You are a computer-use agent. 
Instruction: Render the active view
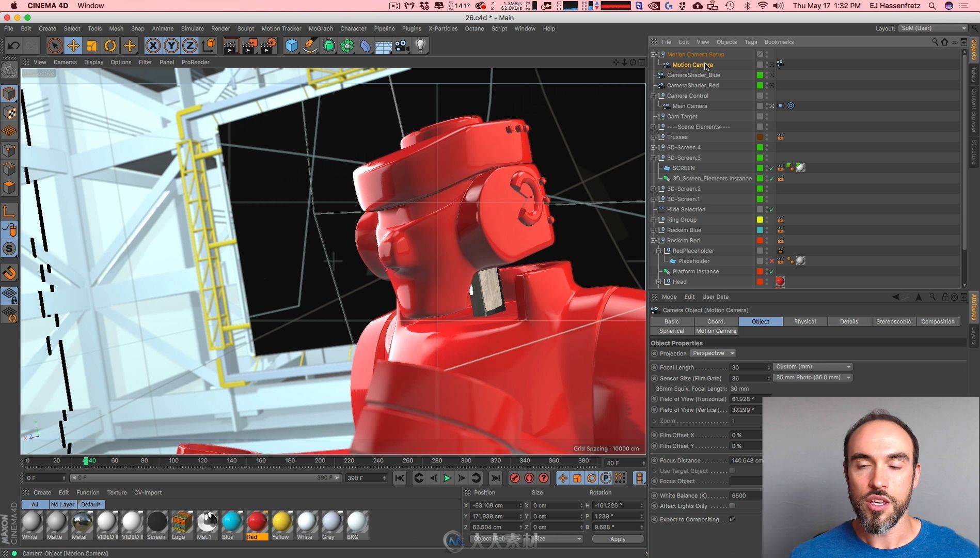(x=230, y=45)
